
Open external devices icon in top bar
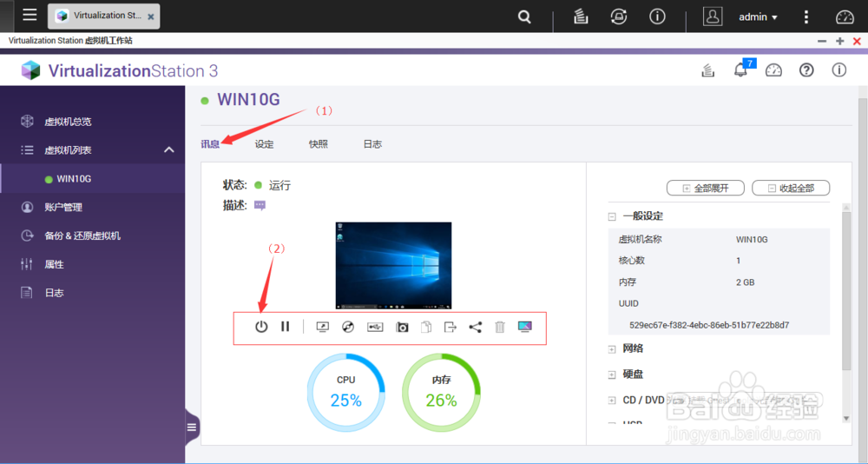(618, 17)
